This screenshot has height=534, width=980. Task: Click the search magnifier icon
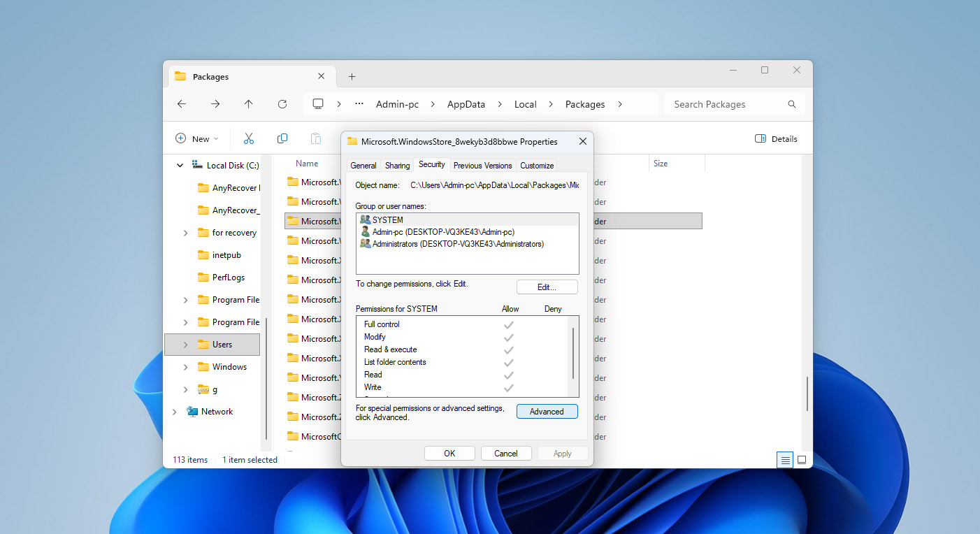coord(792,104)
